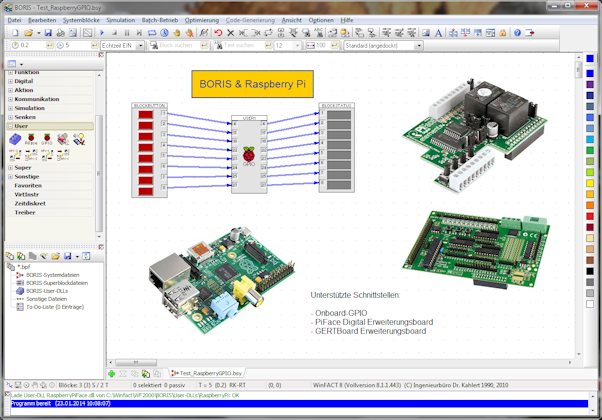Expand the Kommunikation block category
This screenshot has height=420, width=602.
[x=10, y=99]
